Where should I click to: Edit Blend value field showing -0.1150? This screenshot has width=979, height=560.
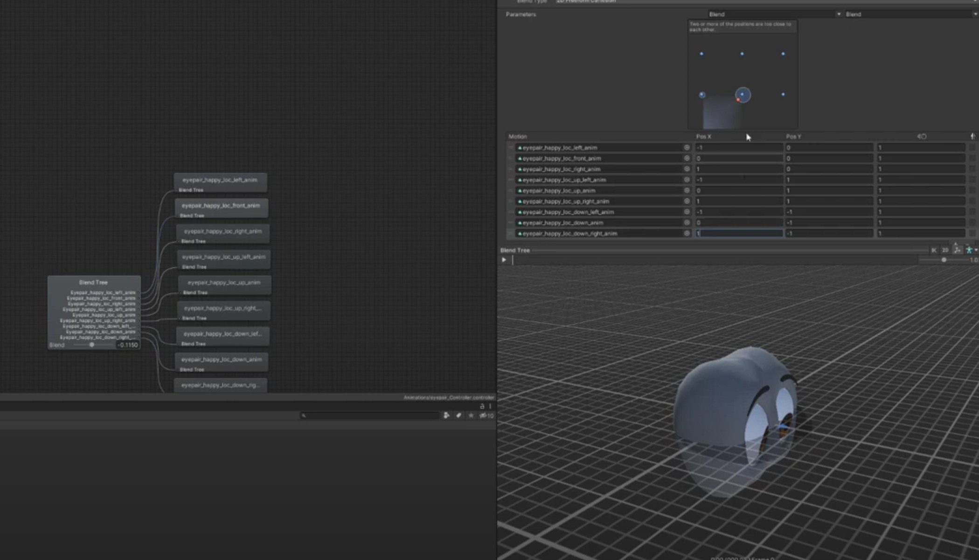coord(128,345)
